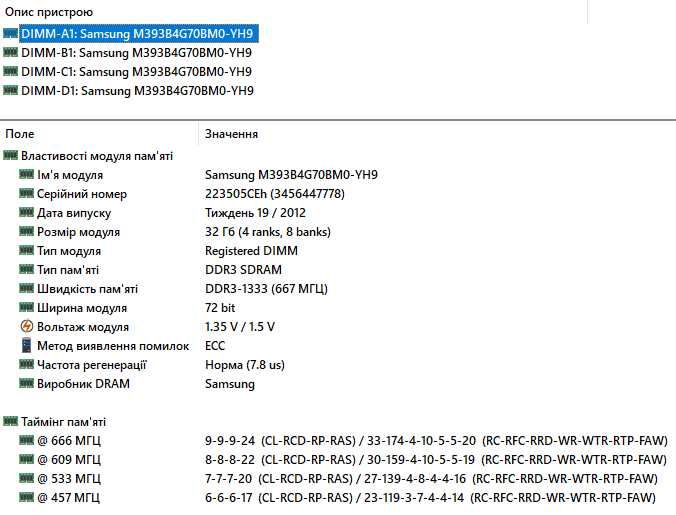This screenshot has height=515, width=676.
Task: Click the memory chip icon beside DIMM-A1
Action: (x=10, y=33)
